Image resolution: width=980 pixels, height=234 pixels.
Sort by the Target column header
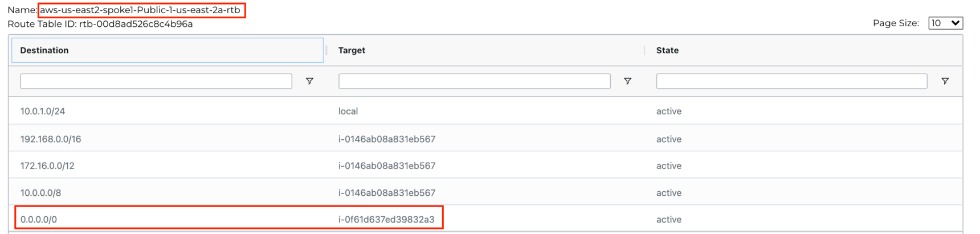[x=352, y=50]
